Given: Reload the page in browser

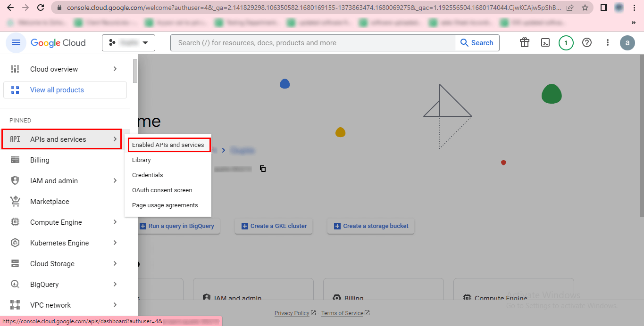Looking at the screenshot, I should 41,8.
